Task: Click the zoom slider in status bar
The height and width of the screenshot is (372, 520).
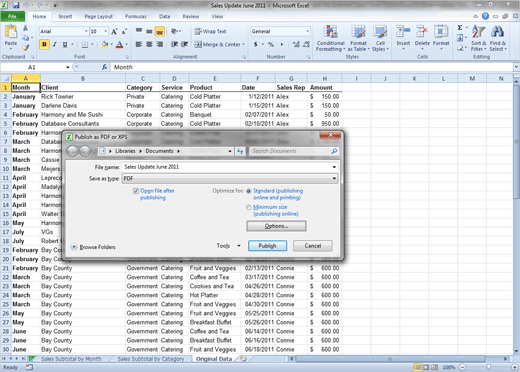Action: point(488,367)
